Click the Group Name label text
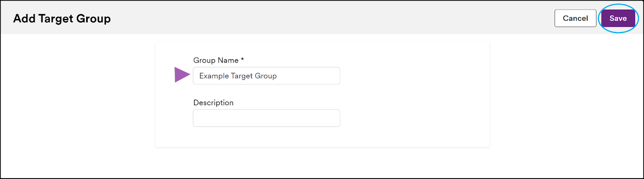 216,60
